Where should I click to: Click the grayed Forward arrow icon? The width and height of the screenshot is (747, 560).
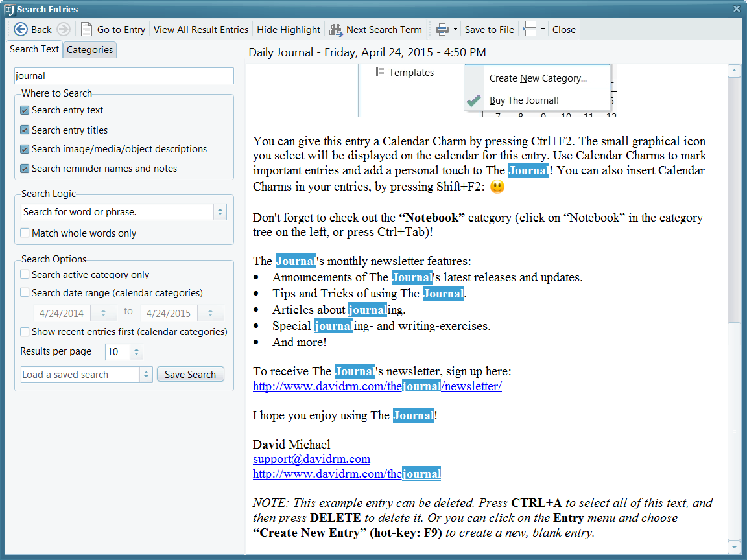(63, 29)
